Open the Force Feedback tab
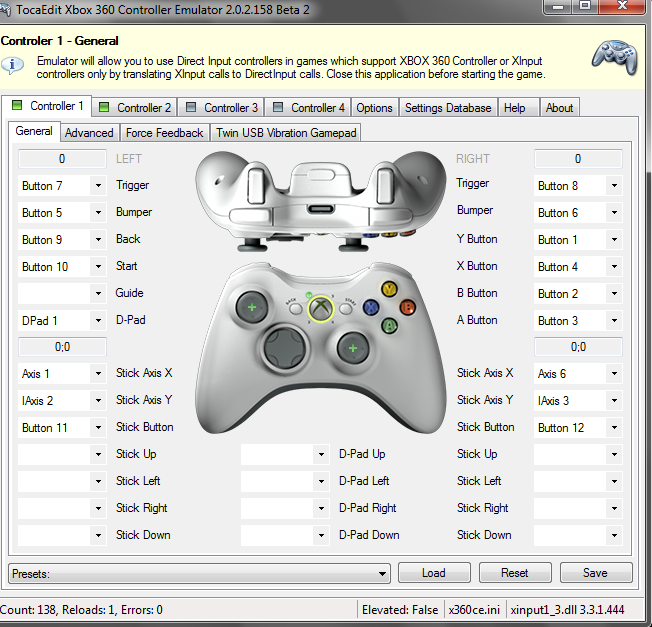This screenshot has height=627, width=652. point(164,133)
